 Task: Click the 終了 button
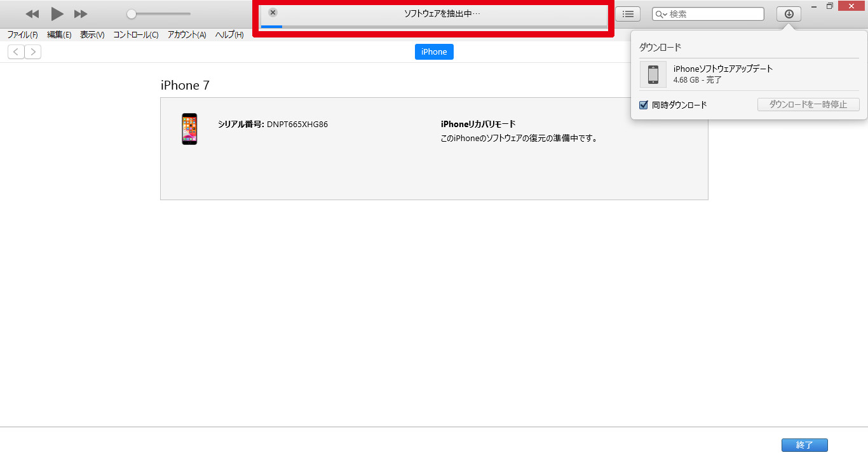[x=804, y=445]
